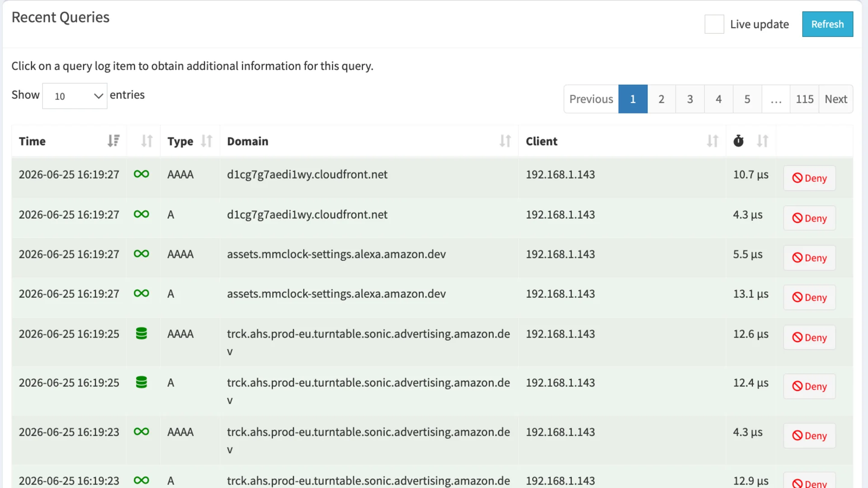Click infinity icon on 16:19:23 AAAA row
This screenshot has width=868, height=488.
(142, 432)
